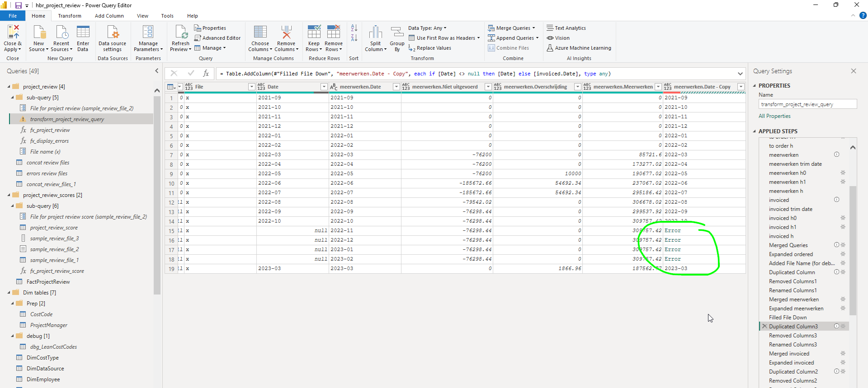868x388 pixels.
Task: Open gear settings for meerwerken h0 step
Action: point(843,173)
